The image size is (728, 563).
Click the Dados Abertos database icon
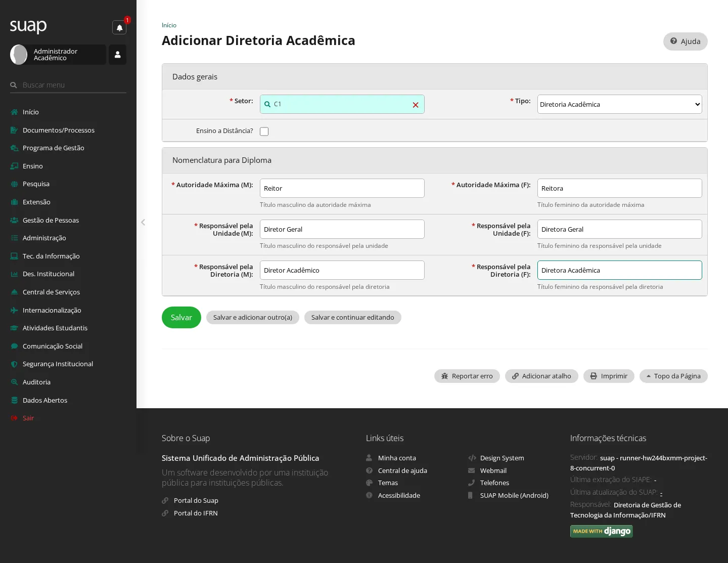[x=14, y=400]
